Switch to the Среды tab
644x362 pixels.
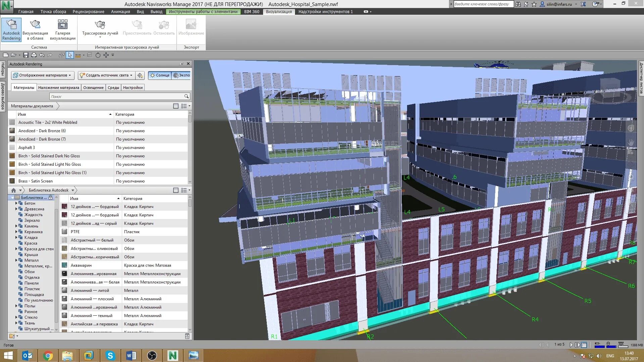113,88
